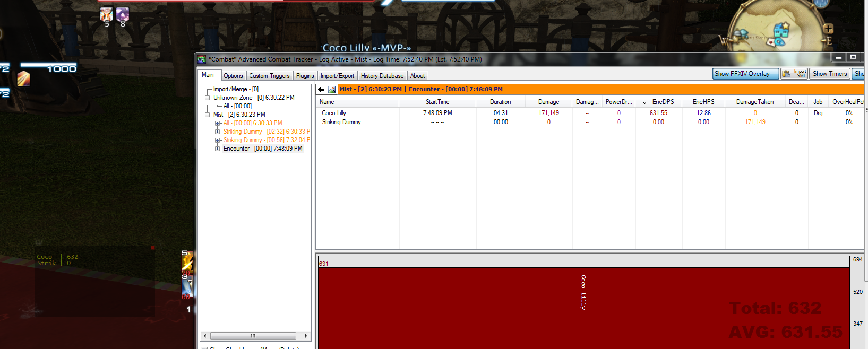Click the DamageTaken column header
Viewport: 868px width, 349px height.
pyautogui.click(x=755, y=102)
